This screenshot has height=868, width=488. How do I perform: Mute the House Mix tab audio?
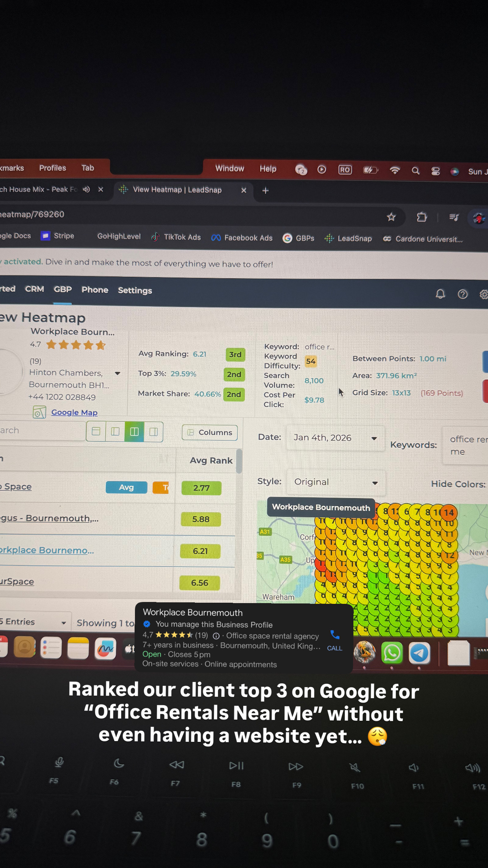click(87, 189)
